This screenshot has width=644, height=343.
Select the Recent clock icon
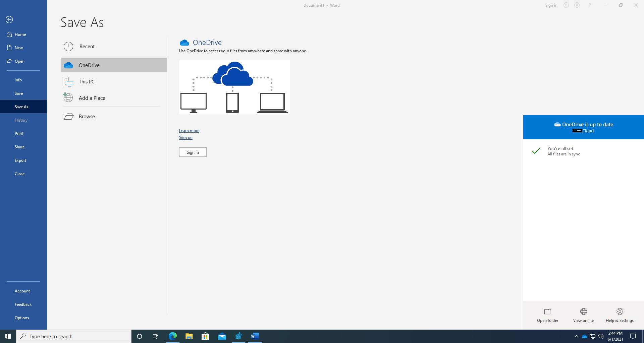[68, 47]
